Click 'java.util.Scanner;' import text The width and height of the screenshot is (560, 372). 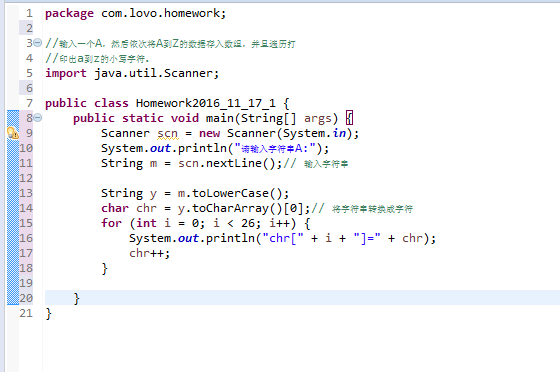(157, 73)
